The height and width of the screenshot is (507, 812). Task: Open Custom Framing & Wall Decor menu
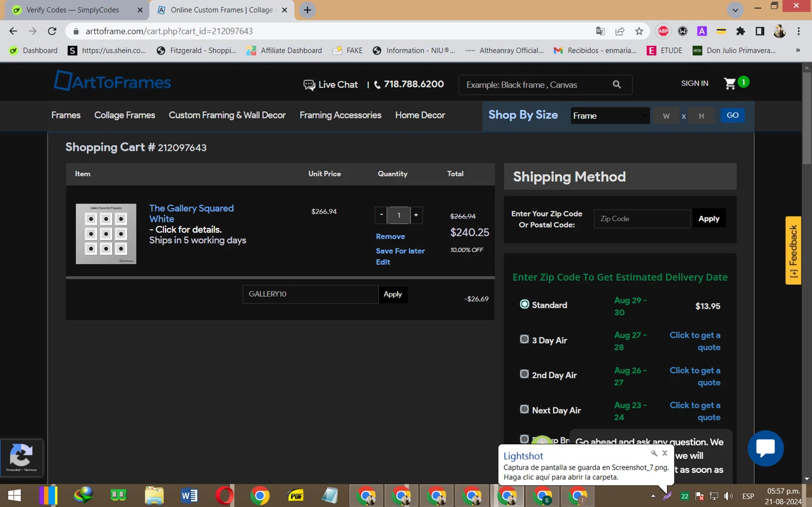click(227, 115)
